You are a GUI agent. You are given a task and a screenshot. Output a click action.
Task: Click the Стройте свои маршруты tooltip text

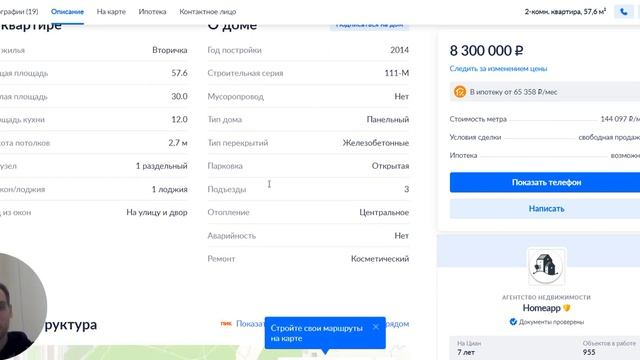316,333
